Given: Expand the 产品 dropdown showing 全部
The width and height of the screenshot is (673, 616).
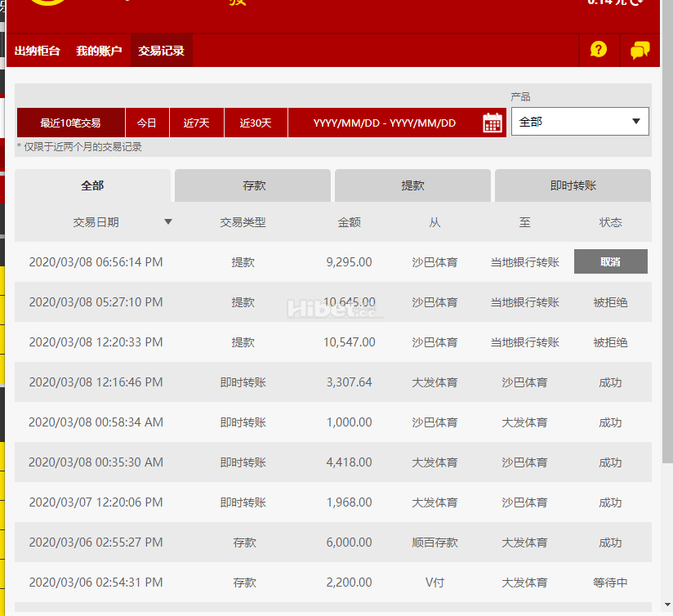Looking at the screenshot, I should (x=580, y=122).
